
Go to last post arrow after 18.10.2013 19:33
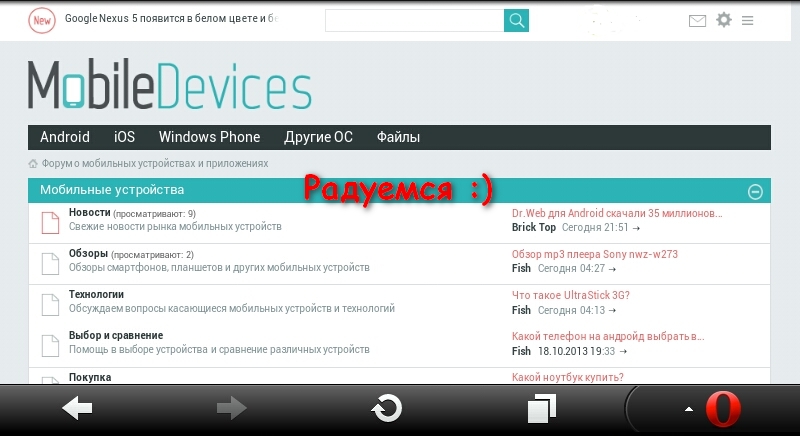tap(623, 351)
